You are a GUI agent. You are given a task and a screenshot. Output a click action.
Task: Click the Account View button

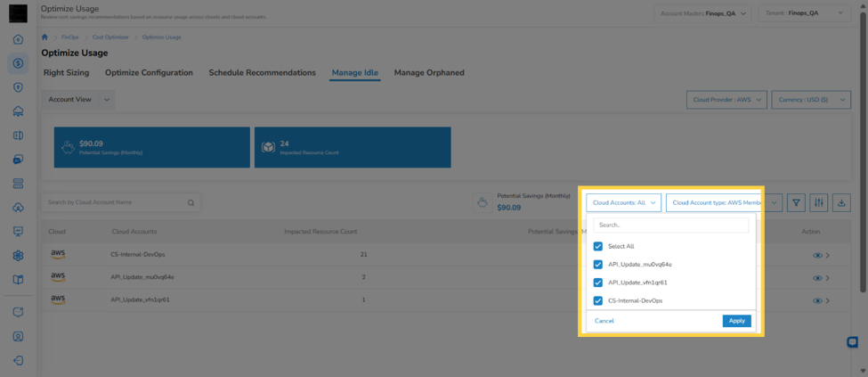pyautogui.click(x=69, y=99)
